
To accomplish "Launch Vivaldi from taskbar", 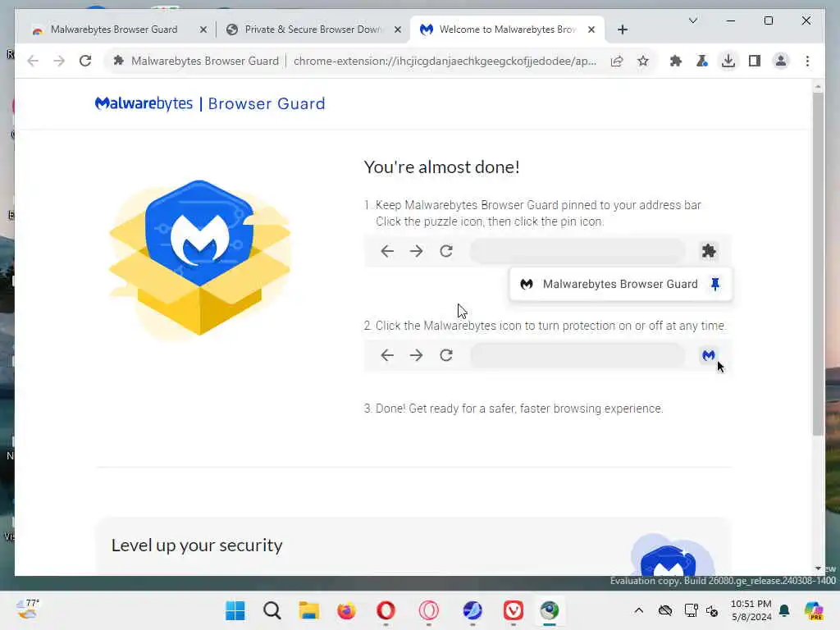I will pos(514,610).
